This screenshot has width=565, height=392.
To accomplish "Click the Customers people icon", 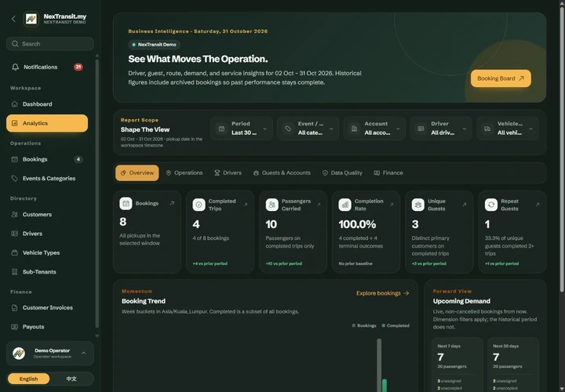I will tap(14, 214).
